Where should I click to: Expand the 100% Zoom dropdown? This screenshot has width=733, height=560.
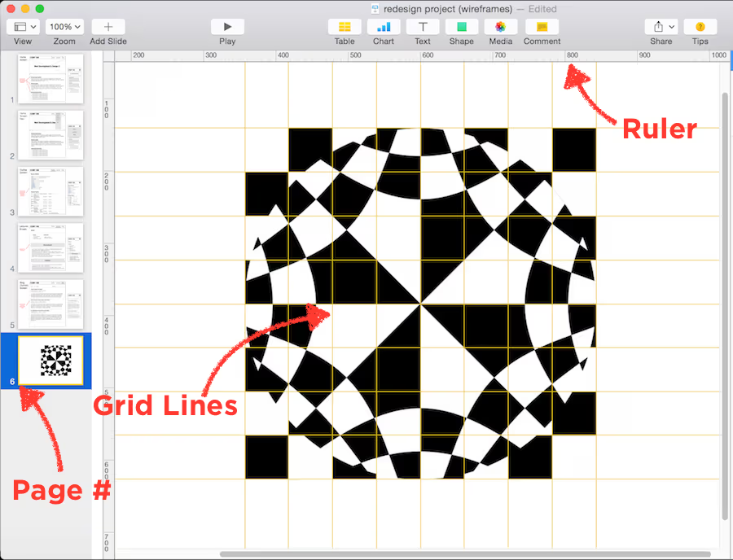pos(64,27)
